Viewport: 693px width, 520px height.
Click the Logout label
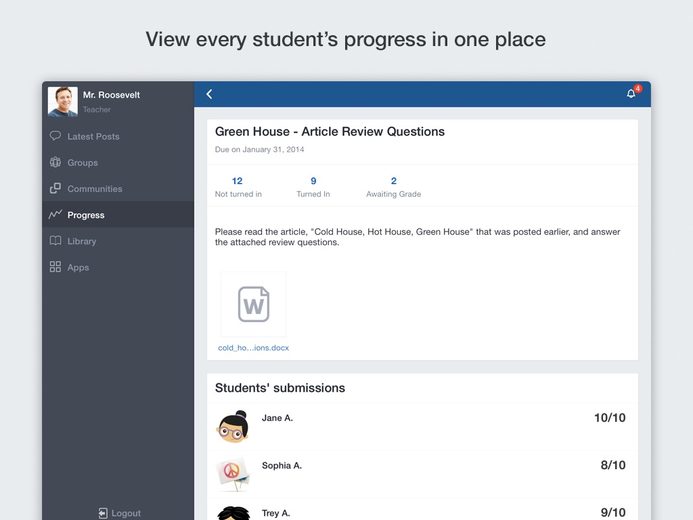point(126,513)
